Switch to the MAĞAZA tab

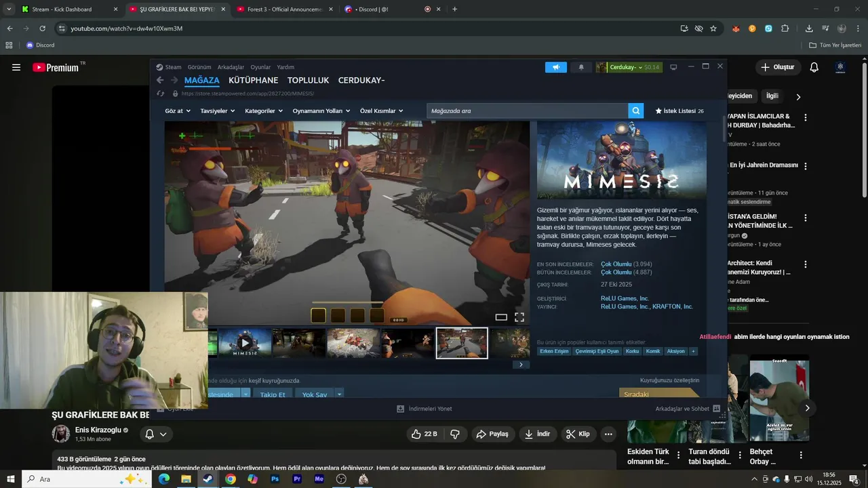click(202, 80)
